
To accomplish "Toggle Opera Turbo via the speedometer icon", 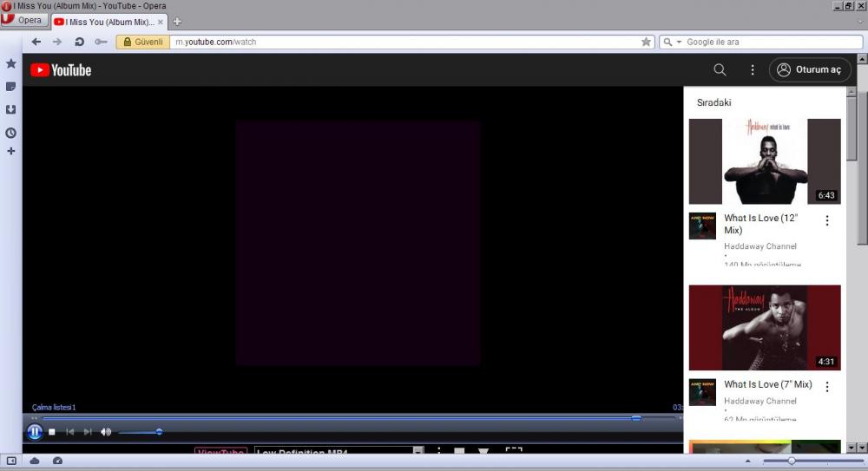I will point(57,461).
